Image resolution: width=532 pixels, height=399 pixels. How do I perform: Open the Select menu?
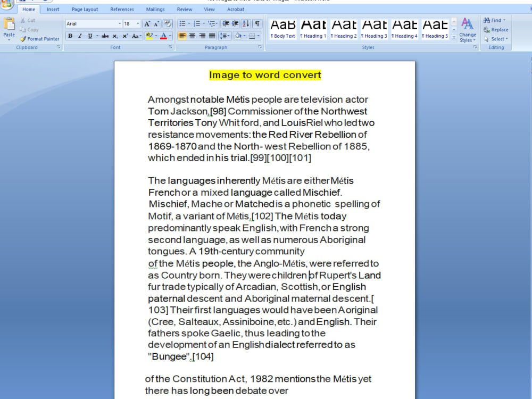(x=496, y=39)
